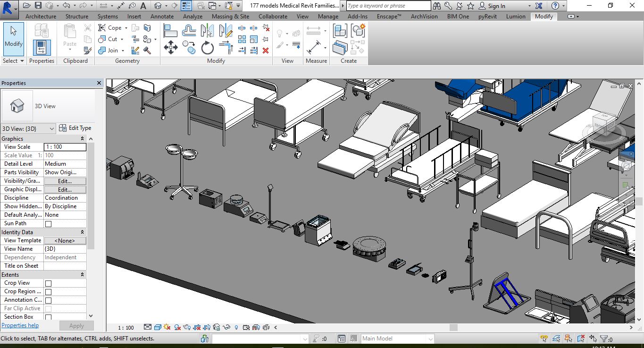Click the Visual Style icon in view control bar
Viewport: 644px width, 348px height.
pyautogui.click(x=158, y=327)
